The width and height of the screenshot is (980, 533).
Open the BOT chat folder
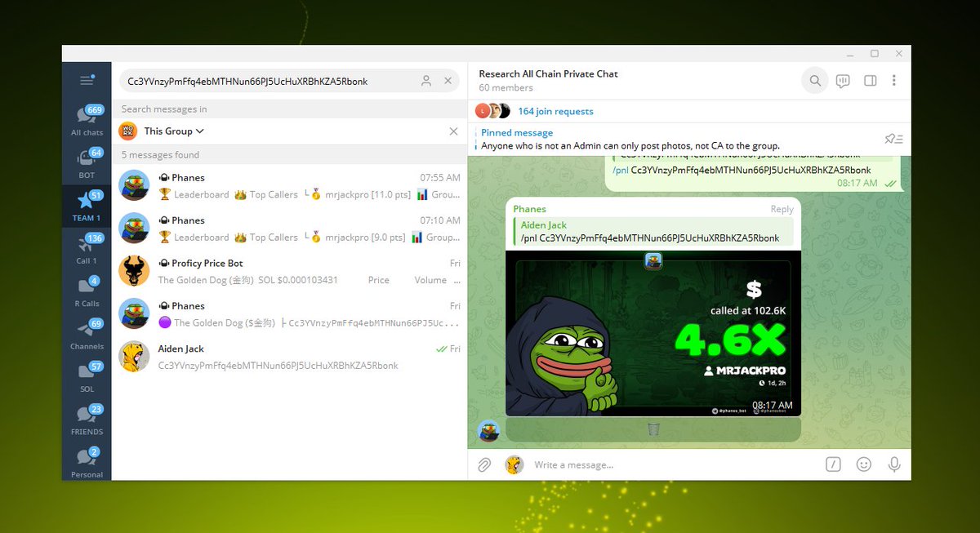click(x=87, y=163)
